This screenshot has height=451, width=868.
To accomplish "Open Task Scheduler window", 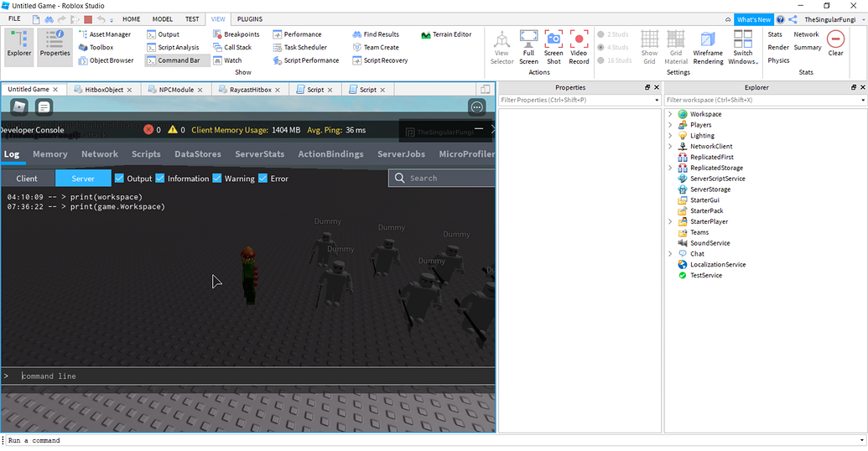I will coord(299,48).
